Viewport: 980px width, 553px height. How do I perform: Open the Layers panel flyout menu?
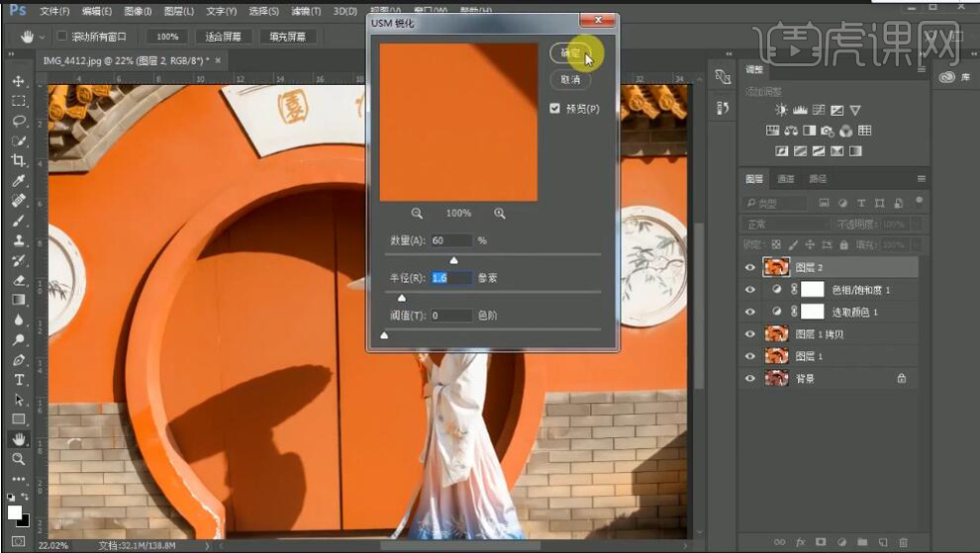(x=921, y=179)
